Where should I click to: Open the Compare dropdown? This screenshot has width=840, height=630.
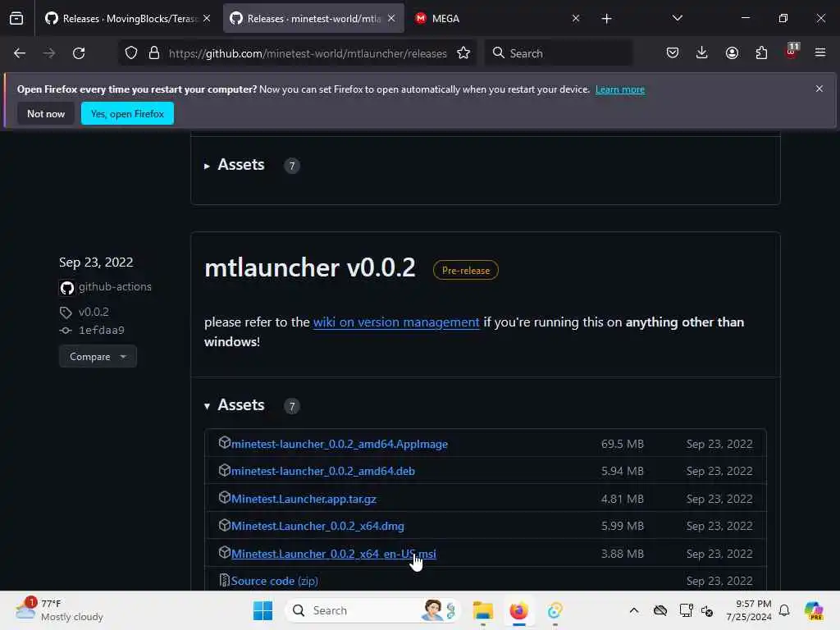[98, 356]
